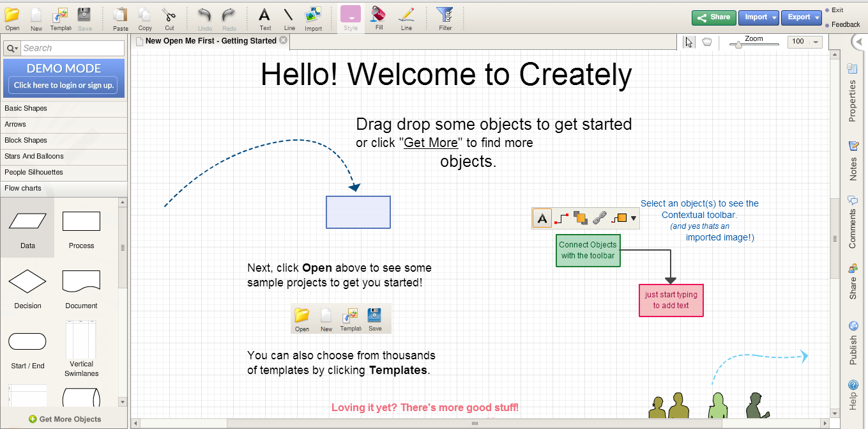Select the pointer cursor tool

click(689, 42)
